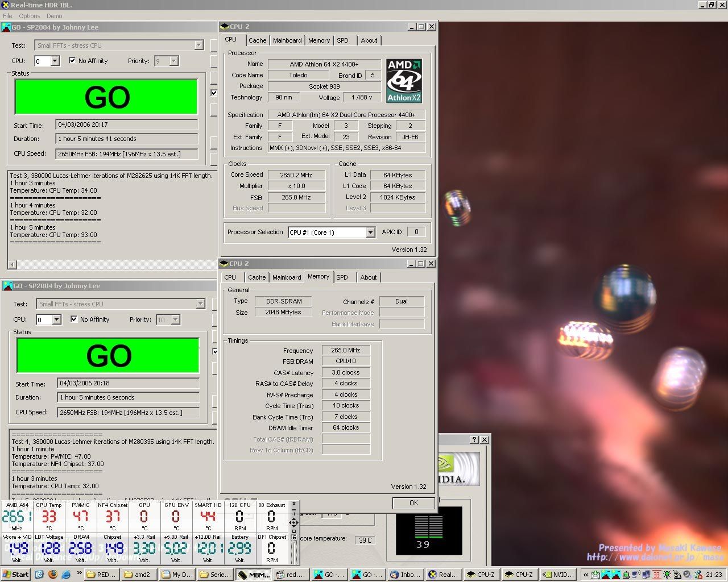Open the lower SP2004 CPU dropdown
Image resolution: width=728 pixels, height=582 pixels.
click(57, 319)
